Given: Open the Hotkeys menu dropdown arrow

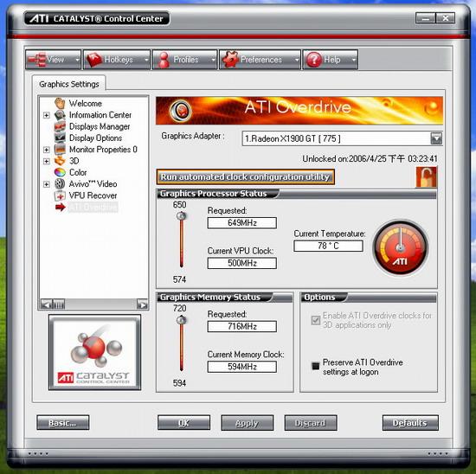Looking at the screenshot, I should tap(146, 60).
